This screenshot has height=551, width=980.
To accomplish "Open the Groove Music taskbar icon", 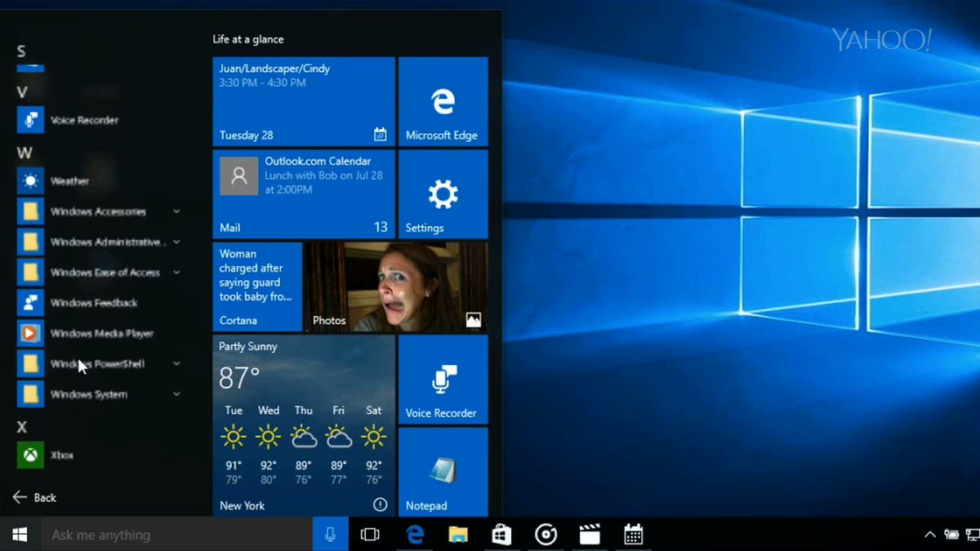I will pos(546,535).
